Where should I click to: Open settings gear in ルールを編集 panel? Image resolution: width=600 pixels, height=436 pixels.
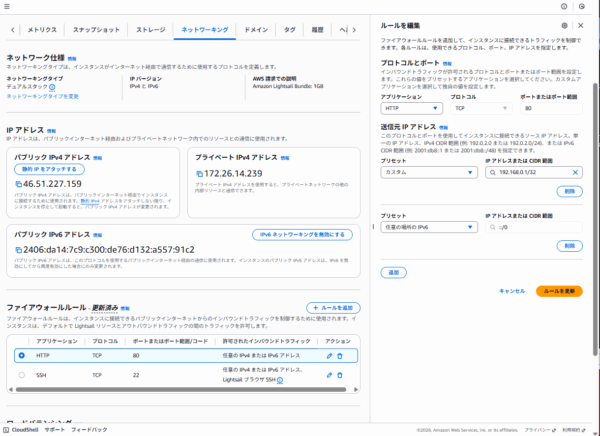564,26
